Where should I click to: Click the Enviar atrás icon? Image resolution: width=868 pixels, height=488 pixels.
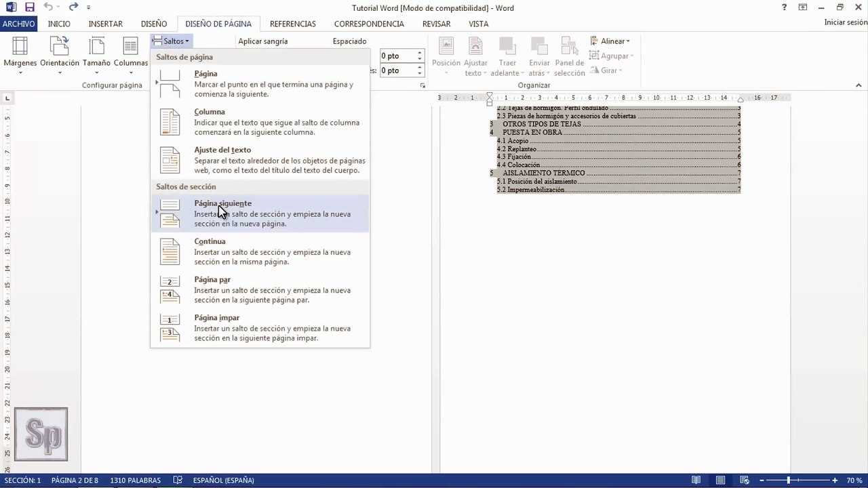pyautogui.click(x=539, y=46)
